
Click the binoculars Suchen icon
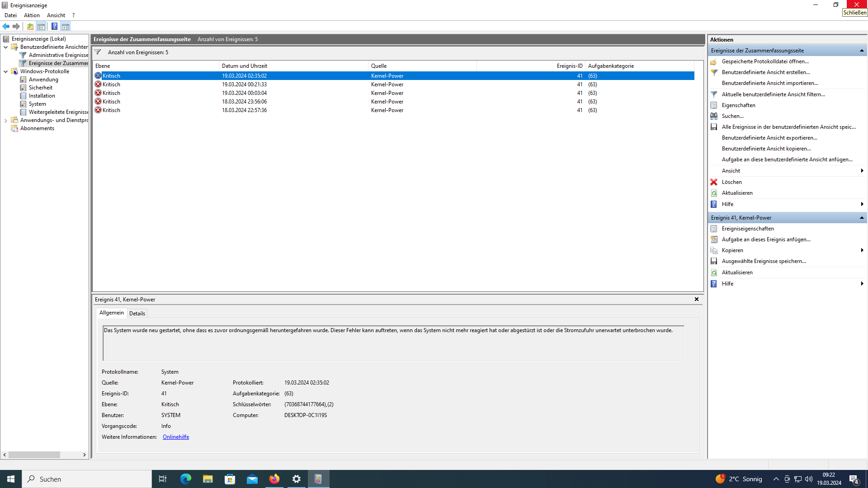[714, 116]
